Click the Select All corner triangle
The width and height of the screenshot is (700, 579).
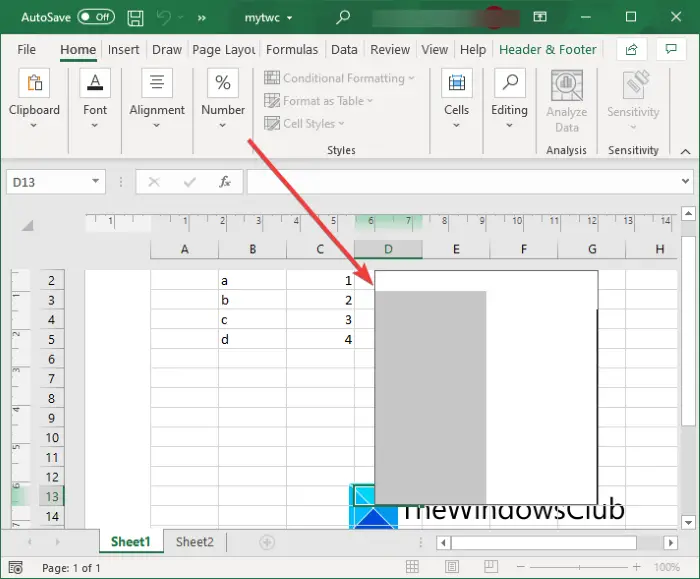pyautogui.click(x=28, y=225)
